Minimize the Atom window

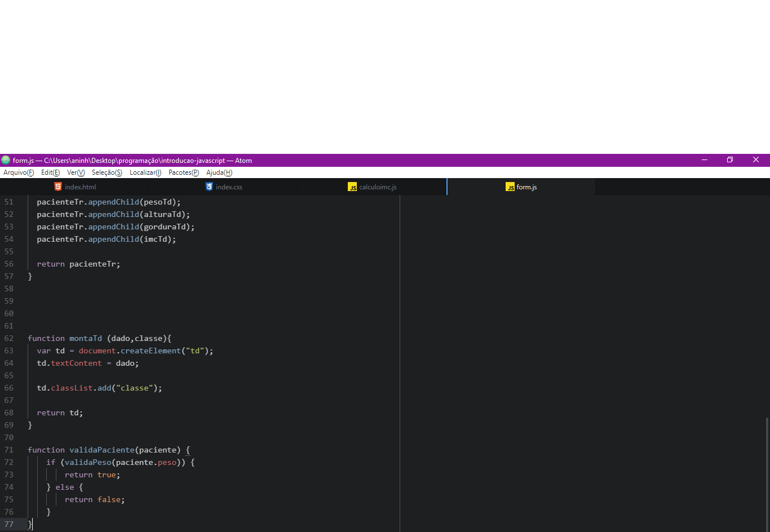[x=705, y=160]
